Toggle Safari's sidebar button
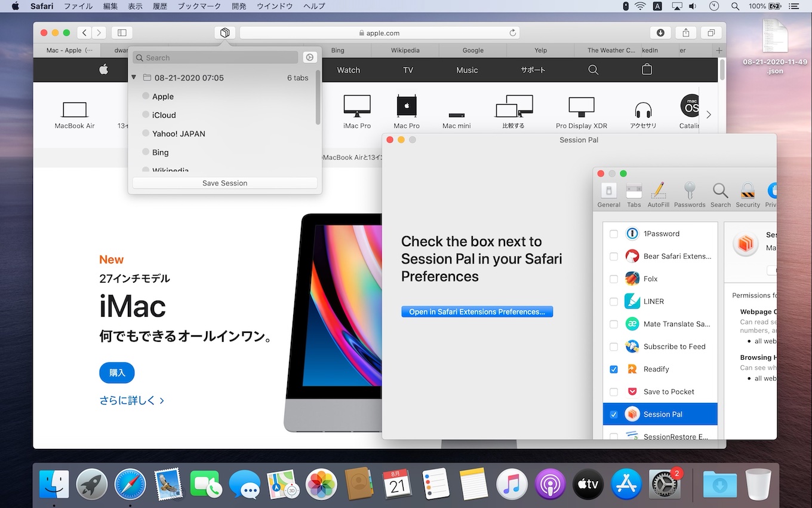Image resolution: width=812 pixels, height=508 pixels. 122,33
